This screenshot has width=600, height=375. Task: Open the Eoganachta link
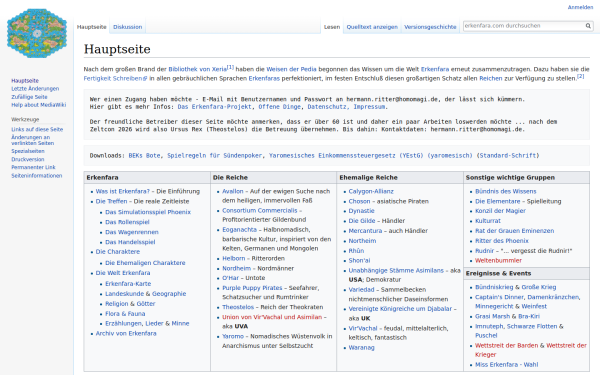tap(239, 230)
